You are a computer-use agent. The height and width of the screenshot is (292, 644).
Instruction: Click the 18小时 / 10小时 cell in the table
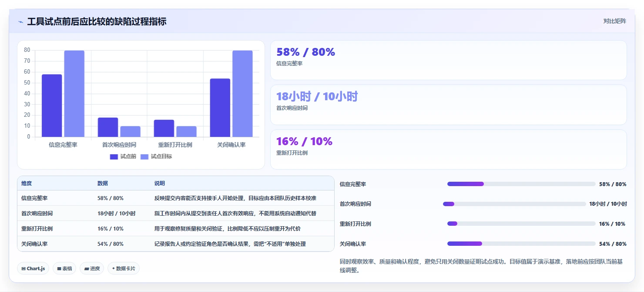coord(117,214)
